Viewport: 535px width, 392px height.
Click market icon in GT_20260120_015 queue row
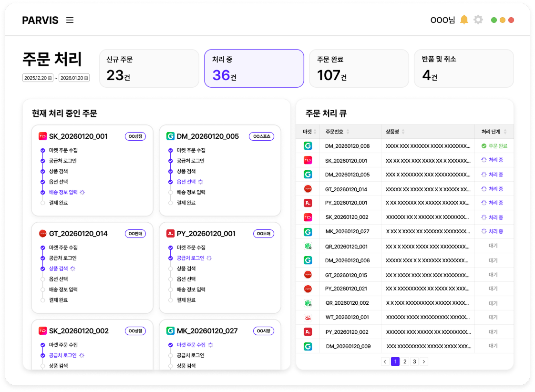point(308,275)
